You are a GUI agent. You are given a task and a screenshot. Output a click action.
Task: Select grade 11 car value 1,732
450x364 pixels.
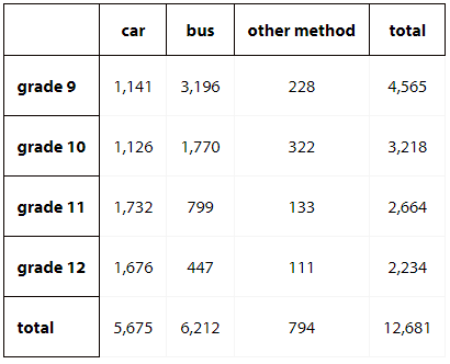point(133,207)
